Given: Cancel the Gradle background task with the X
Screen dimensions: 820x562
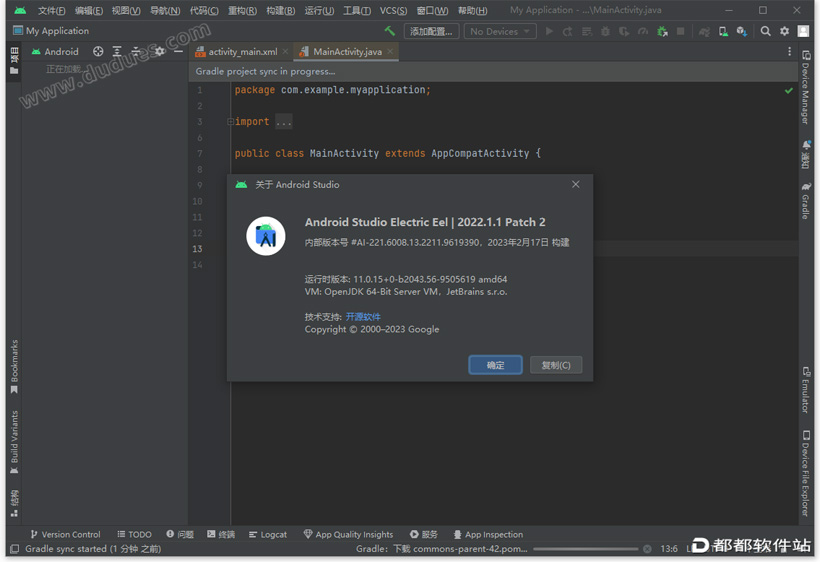Looking at the screenshot, I should pos(647,548).
